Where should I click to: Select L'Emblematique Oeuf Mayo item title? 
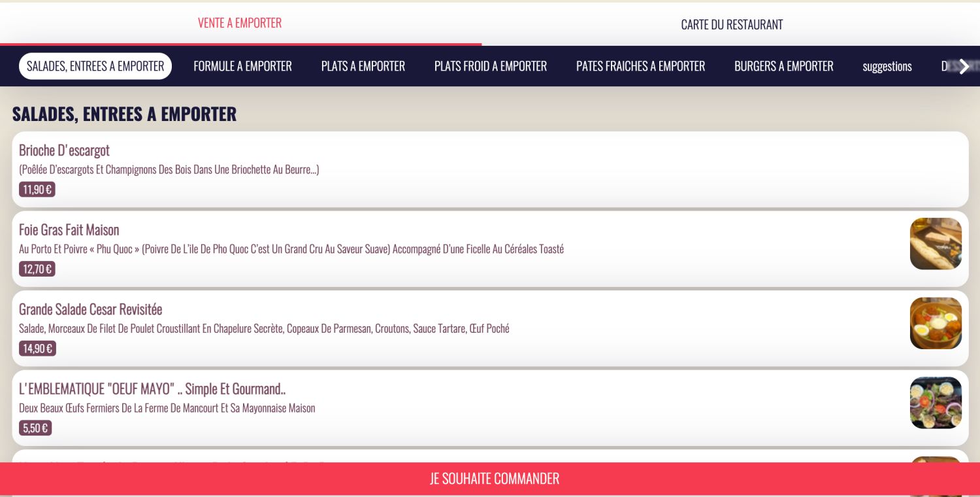152,389
